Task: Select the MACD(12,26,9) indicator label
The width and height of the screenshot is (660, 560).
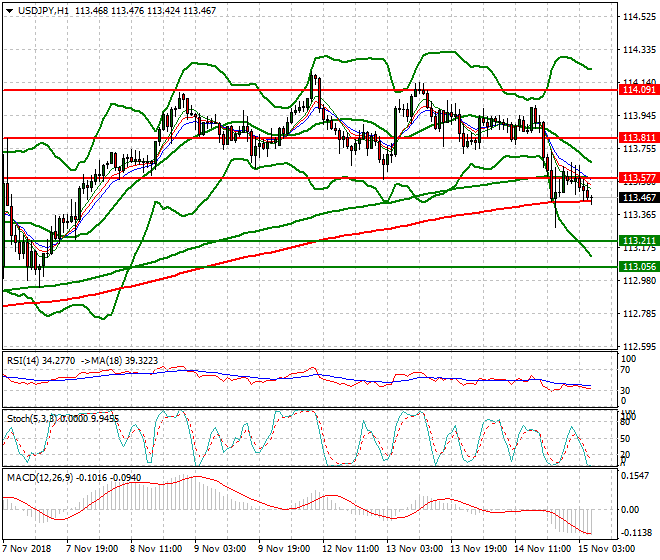Action: tap(40, 477)
